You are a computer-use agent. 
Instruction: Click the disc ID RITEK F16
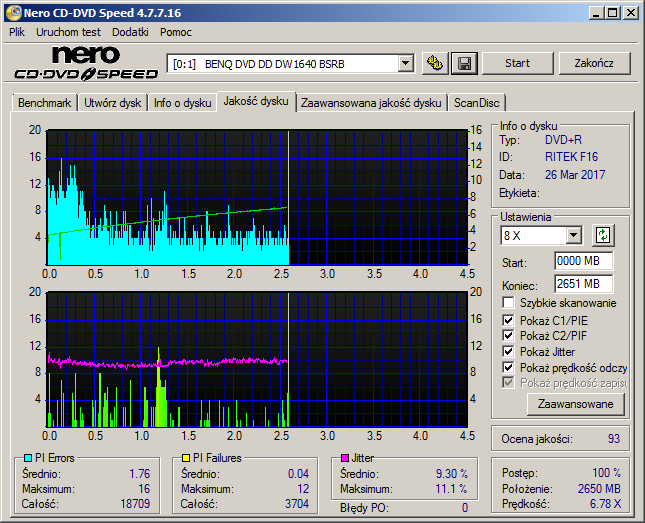pos(571,157)
